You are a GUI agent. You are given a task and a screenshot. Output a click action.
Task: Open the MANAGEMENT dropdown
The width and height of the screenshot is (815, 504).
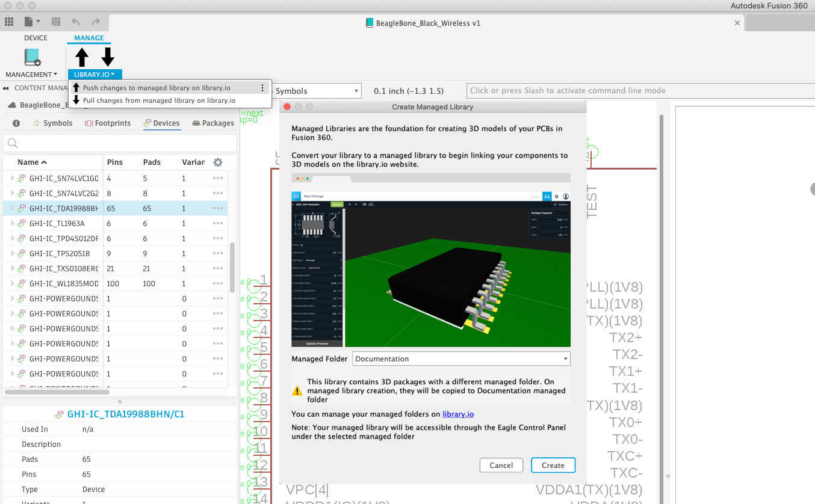click(x=31, y=75)
